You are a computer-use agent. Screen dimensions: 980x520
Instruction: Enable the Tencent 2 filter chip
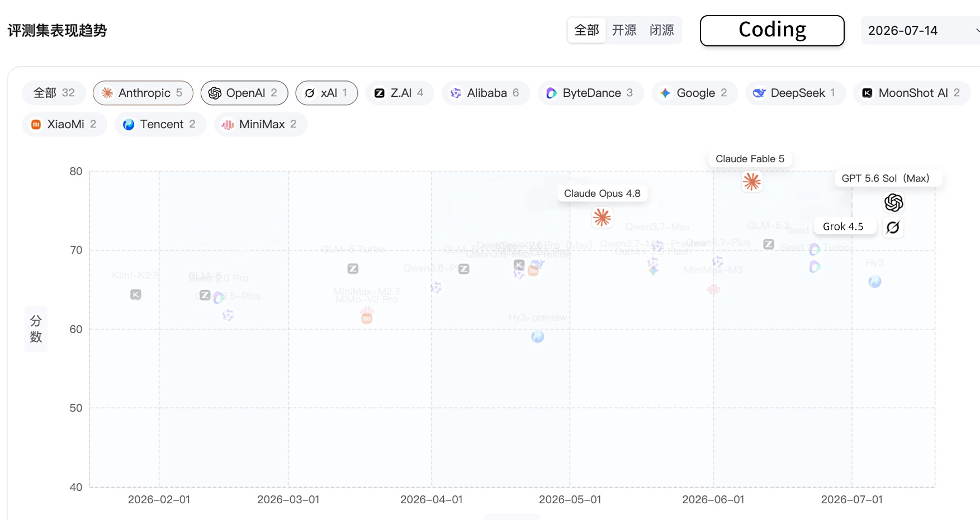(160, 124)
